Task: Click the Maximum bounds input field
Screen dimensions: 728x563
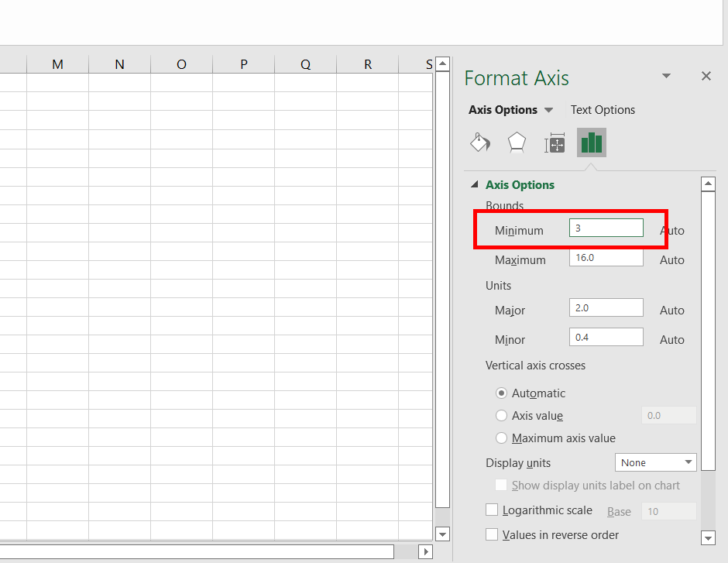Action: [x=606, y=258]
